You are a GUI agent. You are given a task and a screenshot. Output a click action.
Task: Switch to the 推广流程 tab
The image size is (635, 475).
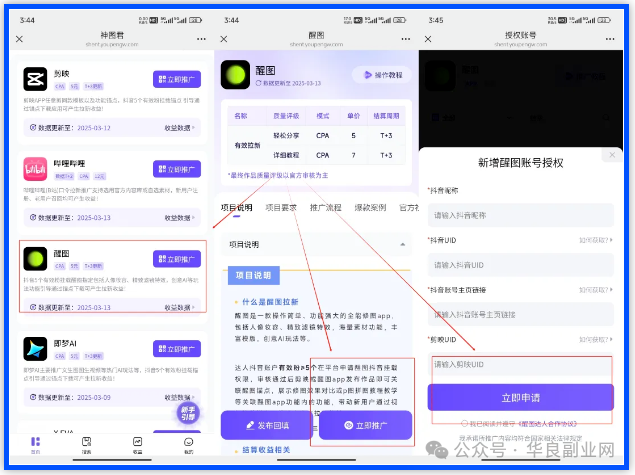tap(324, 207)
